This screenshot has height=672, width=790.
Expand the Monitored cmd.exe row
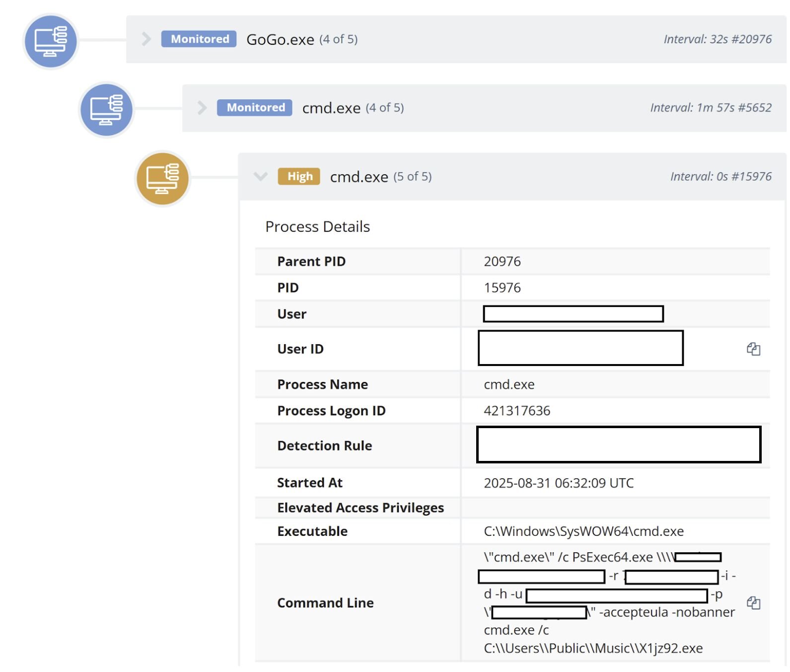(x=202, y=108)
